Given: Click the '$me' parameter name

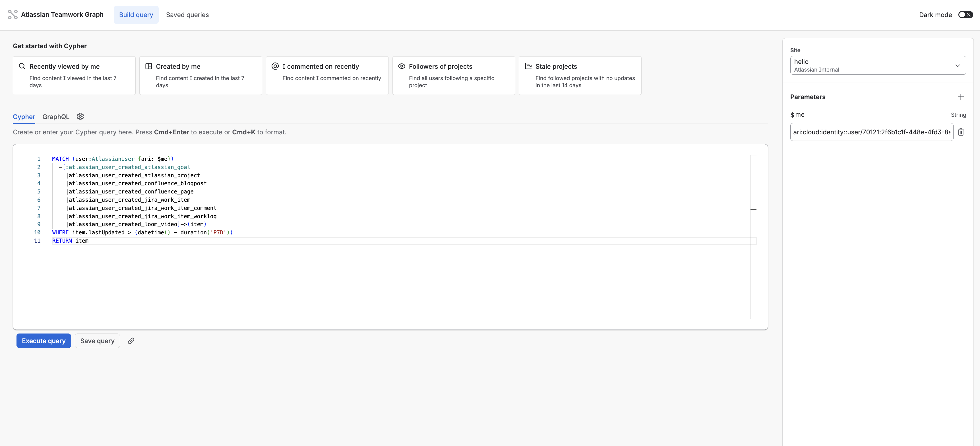Looking at the screenshot, I should (x=797, y=115).
